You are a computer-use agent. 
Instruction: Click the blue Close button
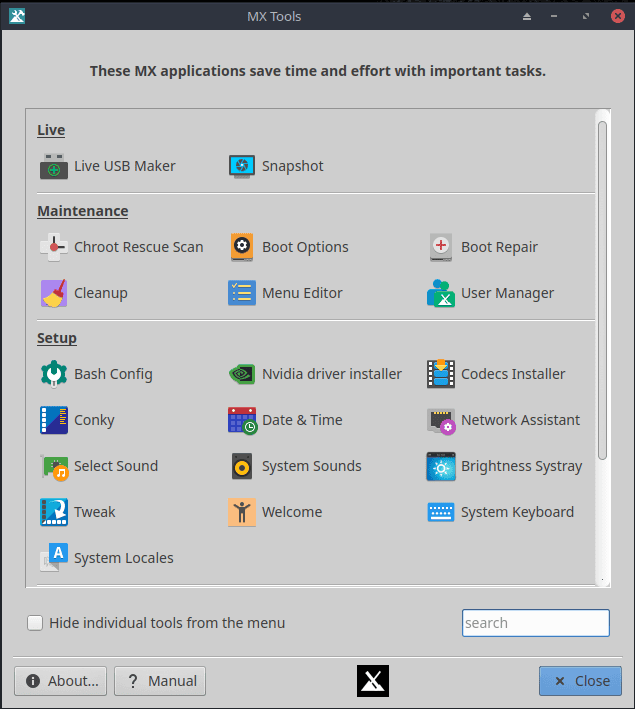tap(580, 681)
